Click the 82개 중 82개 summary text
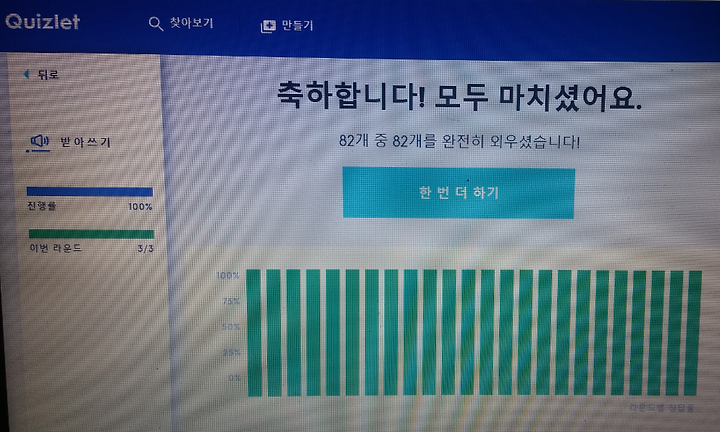This screenshot has width=720, height=432. (459, 141)
